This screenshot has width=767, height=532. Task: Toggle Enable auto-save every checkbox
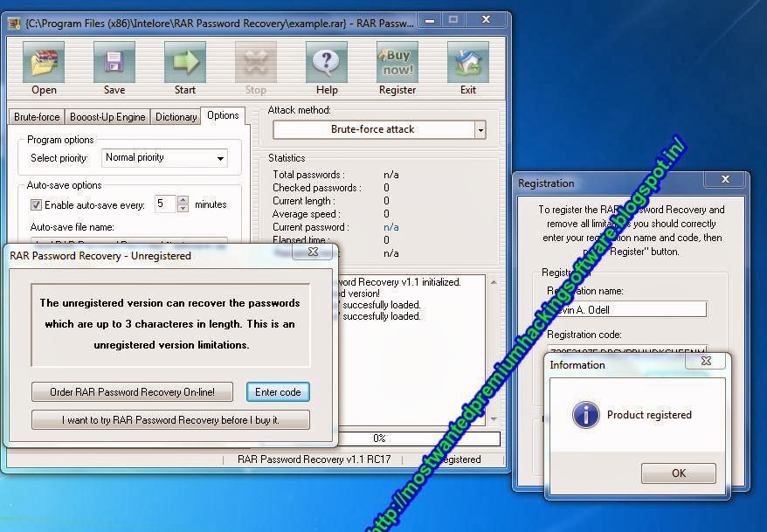tap(36, 205)
